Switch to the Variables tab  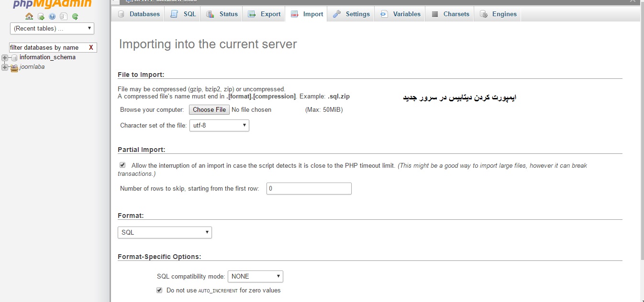(400, 14)
